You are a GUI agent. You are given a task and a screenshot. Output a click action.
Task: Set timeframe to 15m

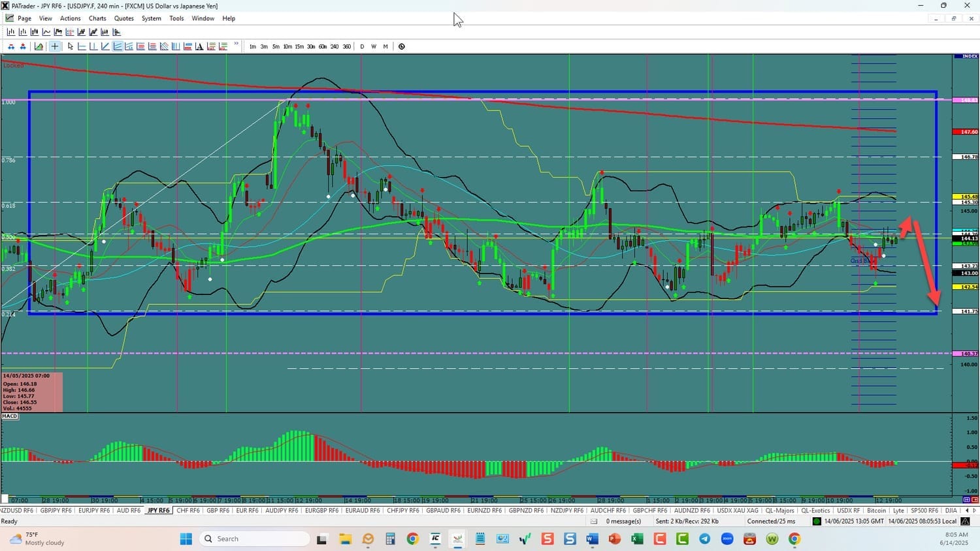(x=299, y=46)
